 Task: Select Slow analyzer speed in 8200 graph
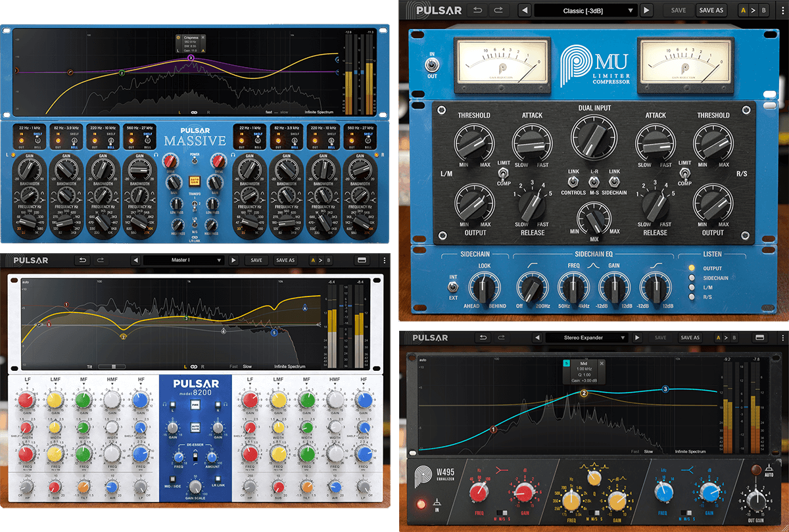[x=247, y=366]
